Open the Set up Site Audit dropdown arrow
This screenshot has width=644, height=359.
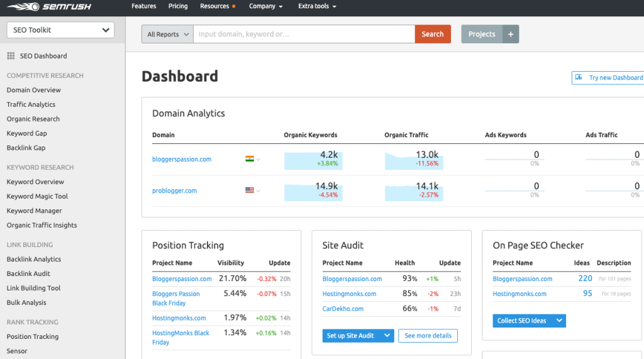pyautogui.click(x=387, y=336)
